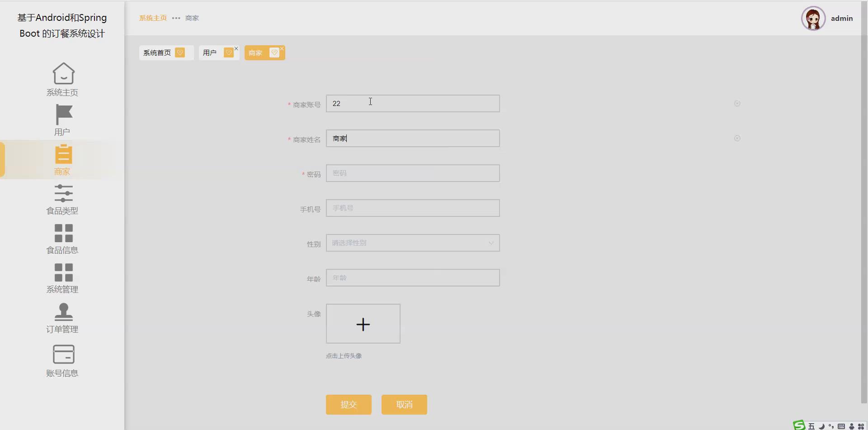Click the 提交 submit button
This screenshot has height=430, width=868.
[x=349, y=405]
